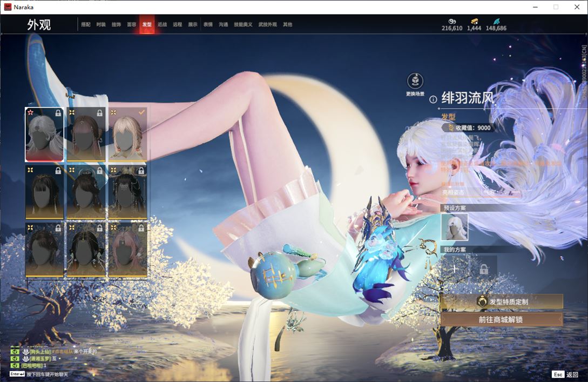This screenshot has width=588, height=382.
Task: Select the brown braided updo in bottom row left
Action: point(44,250)
